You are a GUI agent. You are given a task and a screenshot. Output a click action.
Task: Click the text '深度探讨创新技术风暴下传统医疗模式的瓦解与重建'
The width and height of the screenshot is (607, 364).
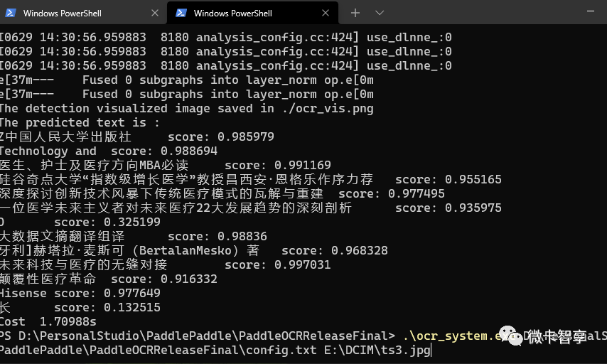[161, 193]
